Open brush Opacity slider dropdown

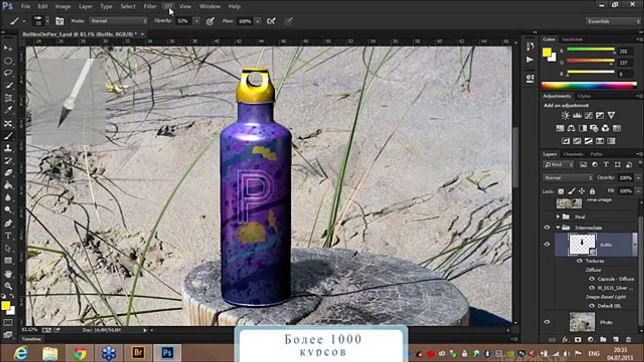pyautogui.click(x=196, y=21)
